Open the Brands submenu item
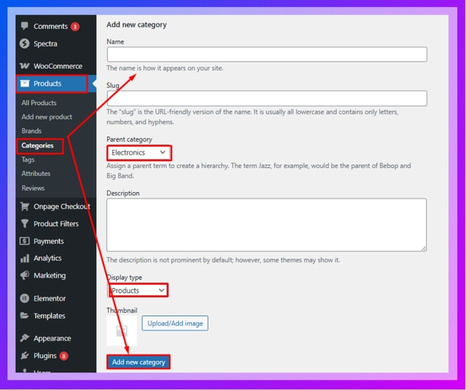 pyautogui.click(x=31, y=131)
